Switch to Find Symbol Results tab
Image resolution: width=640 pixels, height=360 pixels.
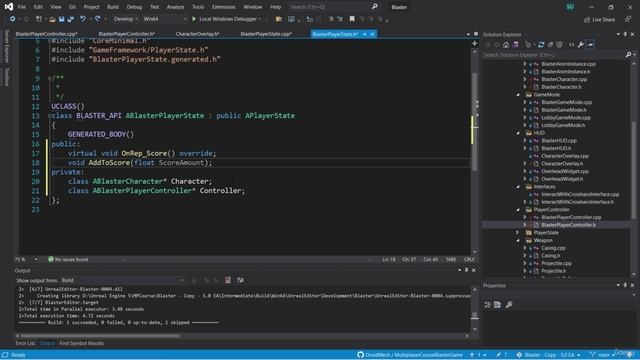point(82,343)
